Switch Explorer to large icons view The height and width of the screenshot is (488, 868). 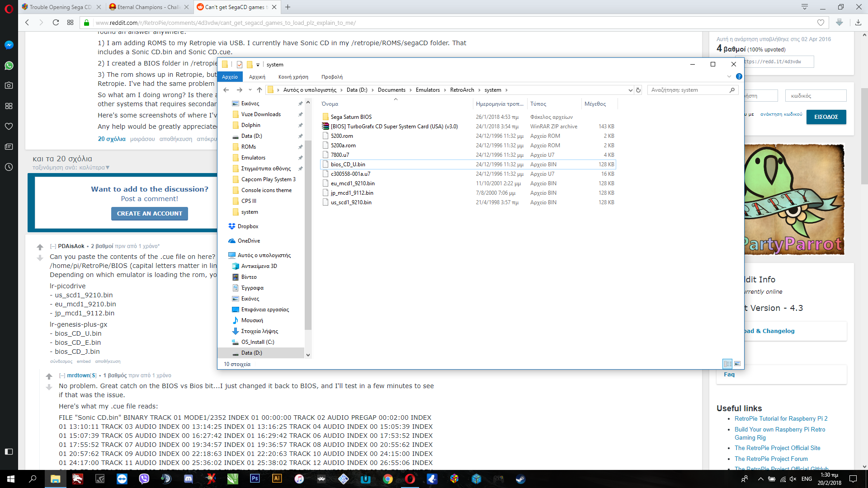click(x=737, y=364)
